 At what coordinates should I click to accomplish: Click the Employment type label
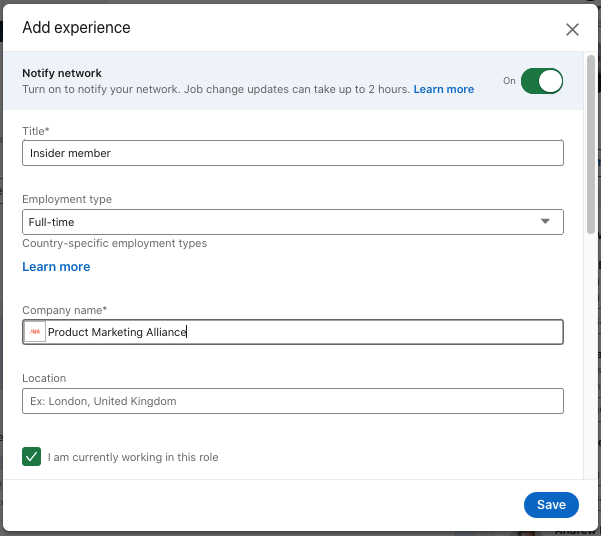click(x=67, y=199)
